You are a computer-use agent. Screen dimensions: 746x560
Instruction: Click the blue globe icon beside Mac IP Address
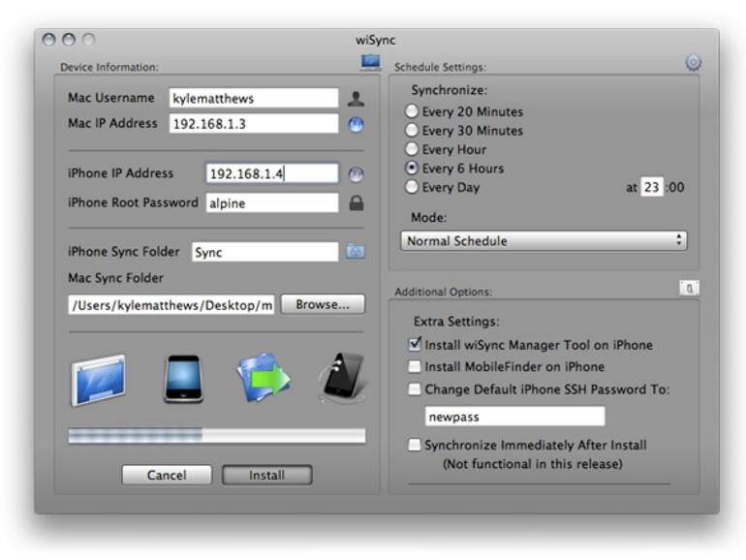(356, 124)
